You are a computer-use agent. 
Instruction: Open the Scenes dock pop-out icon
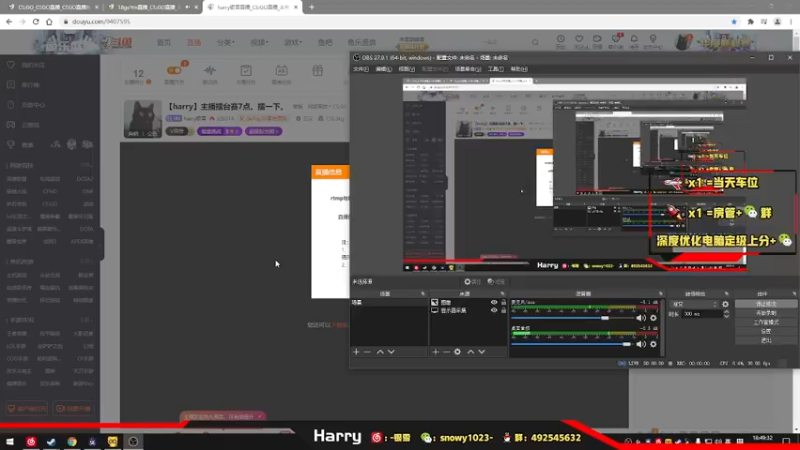pos(423,294)
